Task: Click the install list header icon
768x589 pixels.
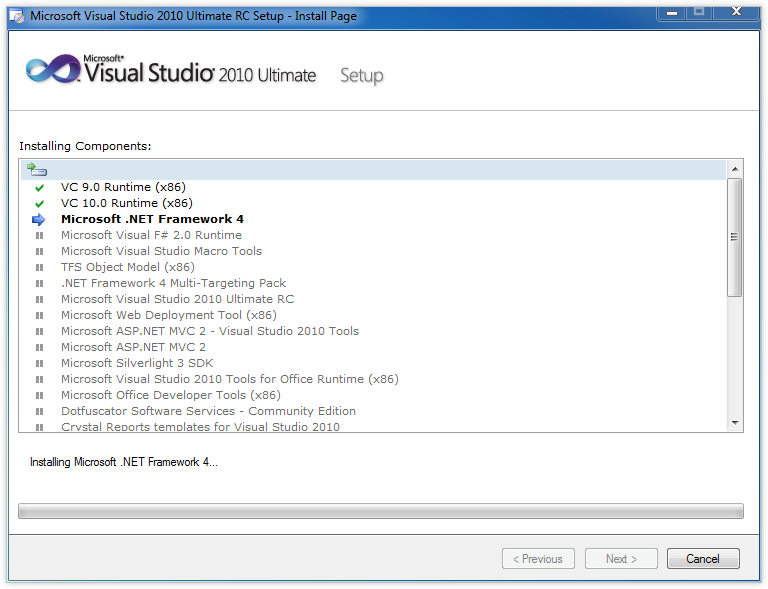Action: [37, 169]
